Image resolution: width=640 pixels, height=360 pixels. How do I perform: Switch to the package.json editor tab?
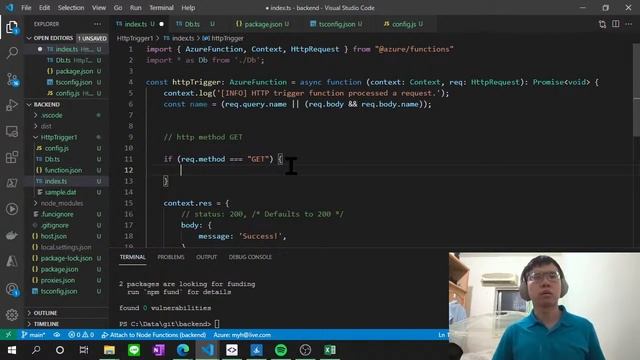pyautogui.click(x=262, y=24)
